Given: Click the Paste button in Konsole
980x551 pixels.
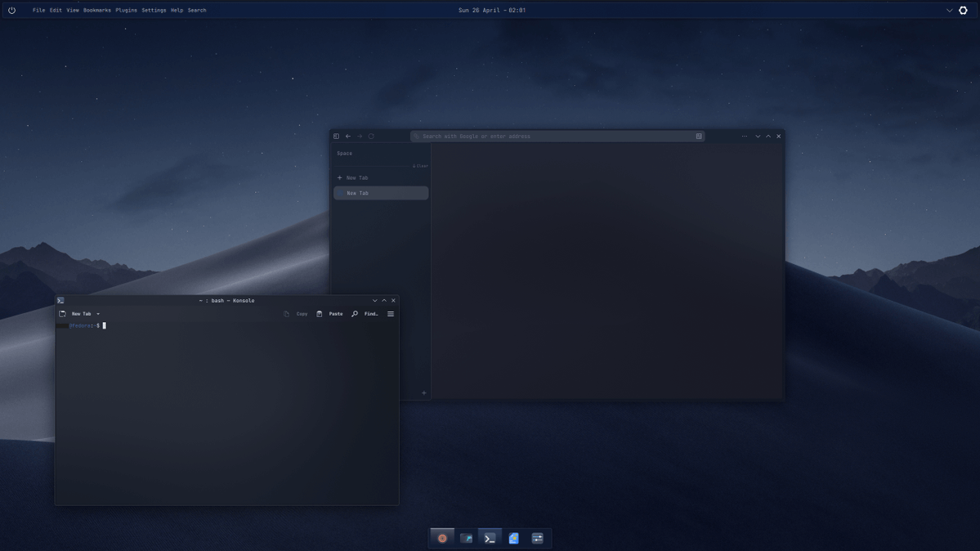Looking at the screenshot, I should pyautogui.click(x=329, y=314).
